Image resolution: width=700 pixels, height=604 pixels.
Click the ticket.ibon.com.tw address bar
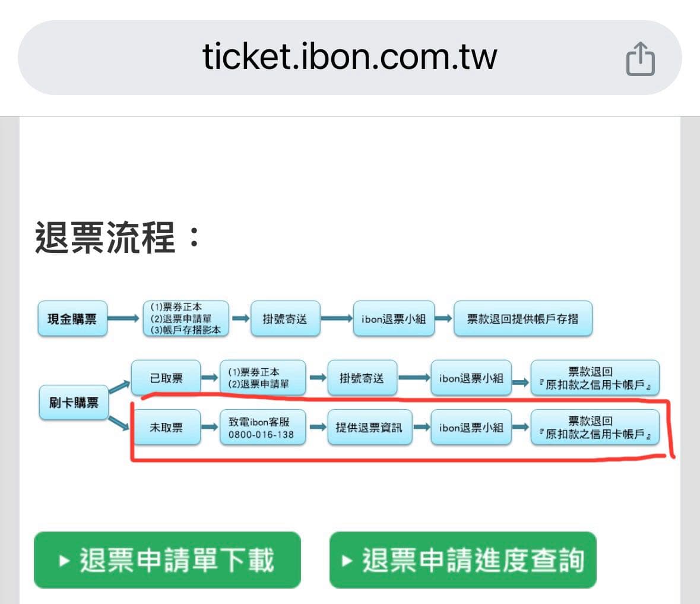(x=350, y=58)
